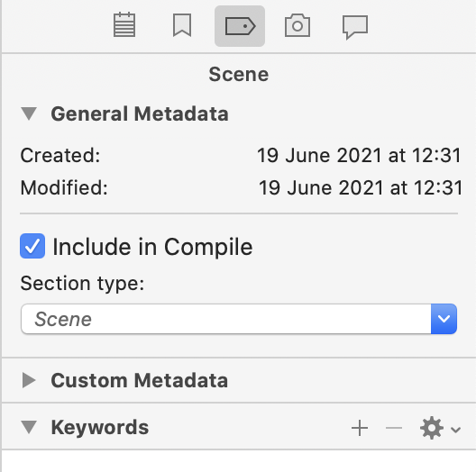Switch to the Bookmarks inspector tab

pos(182,25)
